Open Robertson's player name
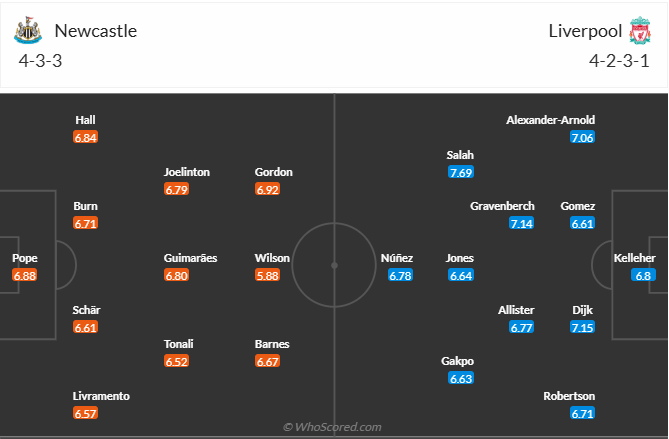669x439 pixels. point(569,395)
